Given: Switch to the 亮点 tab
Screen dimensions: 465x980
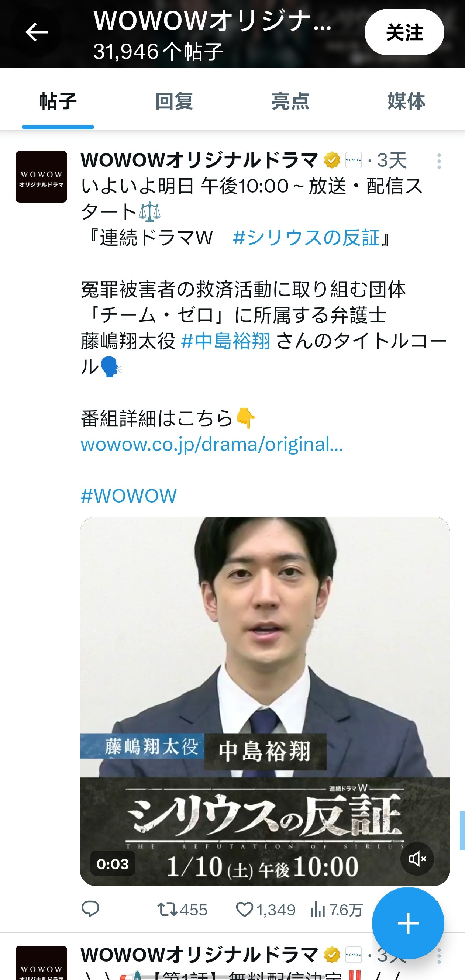Looking at the screenshot, I should (290, 101).
